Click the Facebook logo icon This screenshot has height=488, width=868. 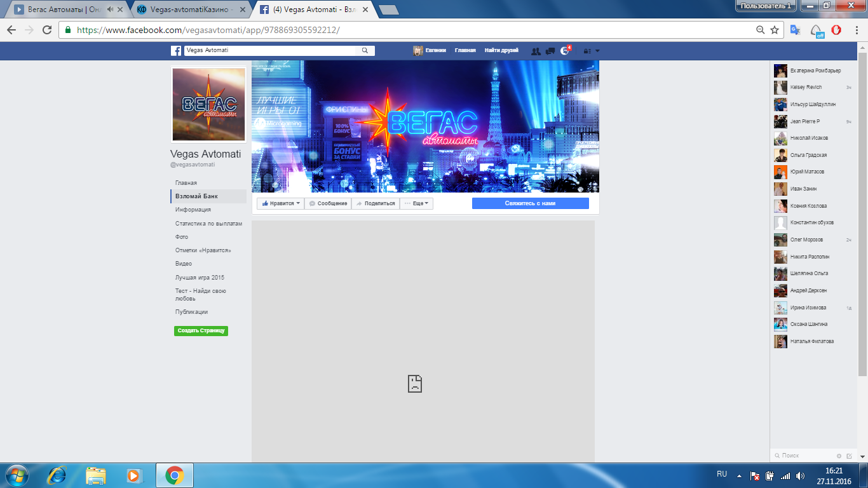click(x=176, y=51)
